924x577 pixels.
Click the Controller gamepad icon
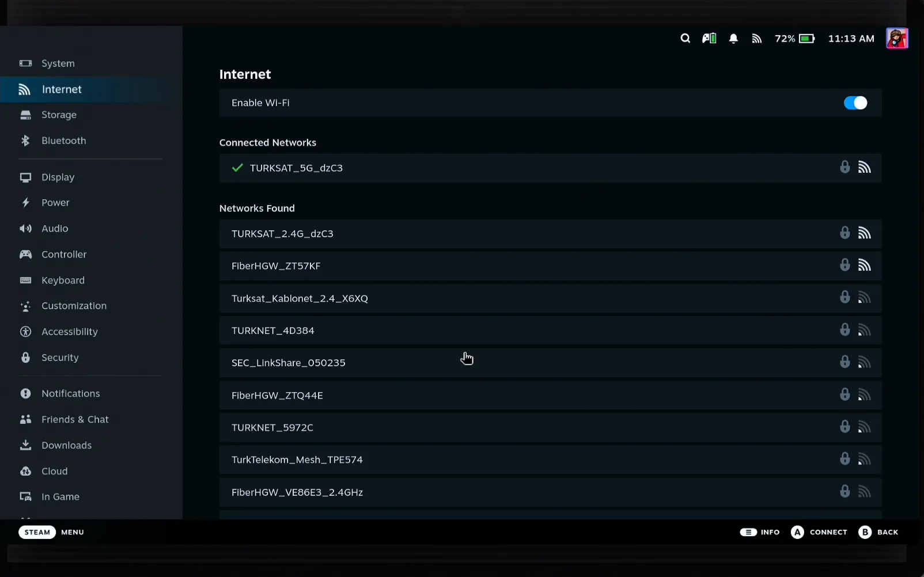[x=25, y=255]
